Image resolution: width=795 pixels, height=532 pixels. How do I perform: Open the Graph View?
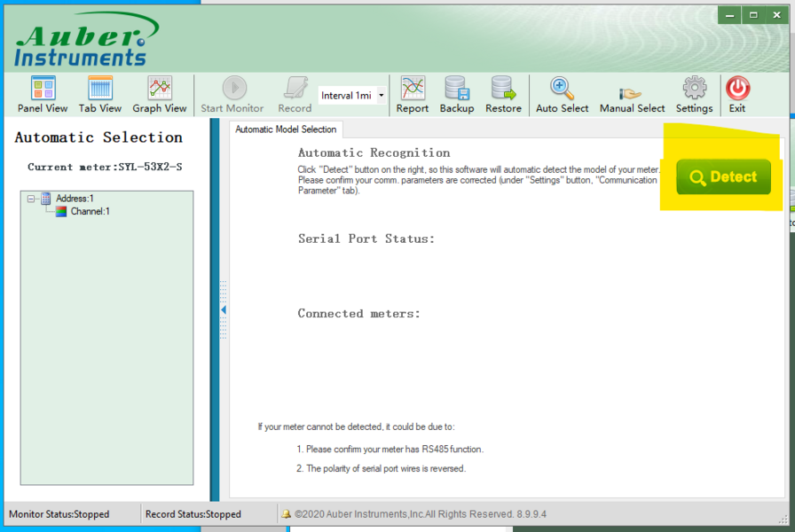pyautogui.click(x=160, y=94)
